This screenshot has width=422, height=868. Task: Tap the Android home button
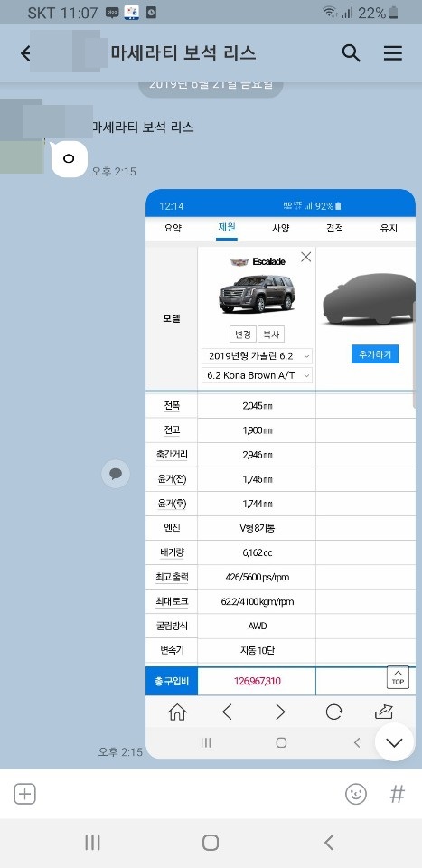[211, 843]
